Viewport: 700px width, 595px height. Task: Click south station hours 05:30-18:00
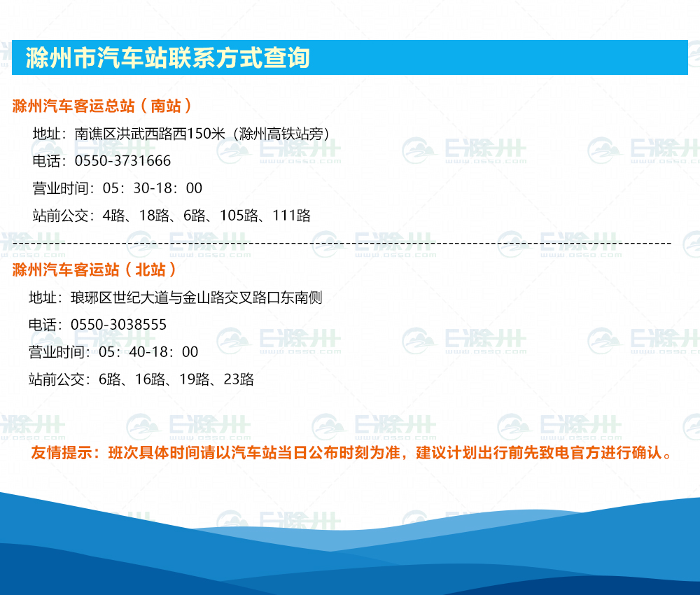click(x=152, y=188)
